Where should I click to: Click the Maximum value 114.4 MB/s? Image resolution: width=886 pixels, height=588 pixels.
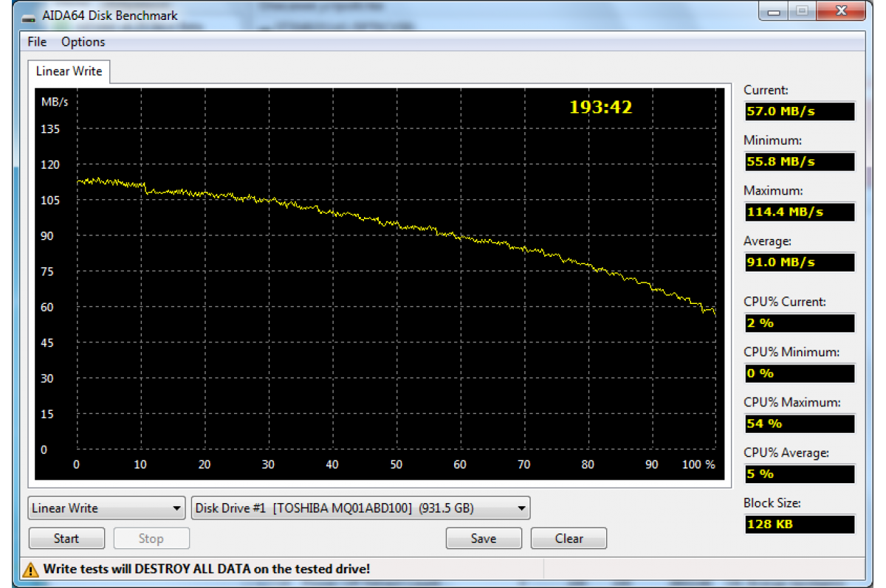click(x=799, y=212)
